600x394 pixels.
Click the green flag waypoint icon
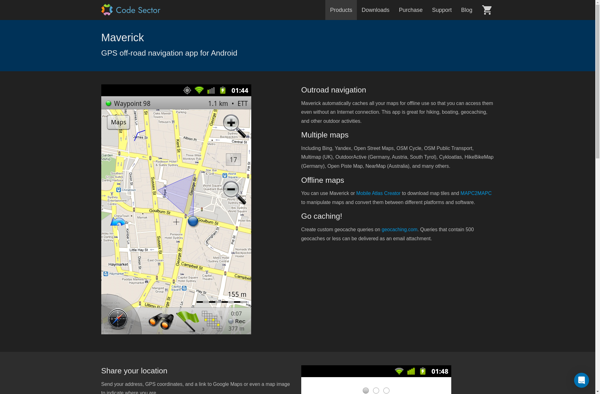pos(188,321)
